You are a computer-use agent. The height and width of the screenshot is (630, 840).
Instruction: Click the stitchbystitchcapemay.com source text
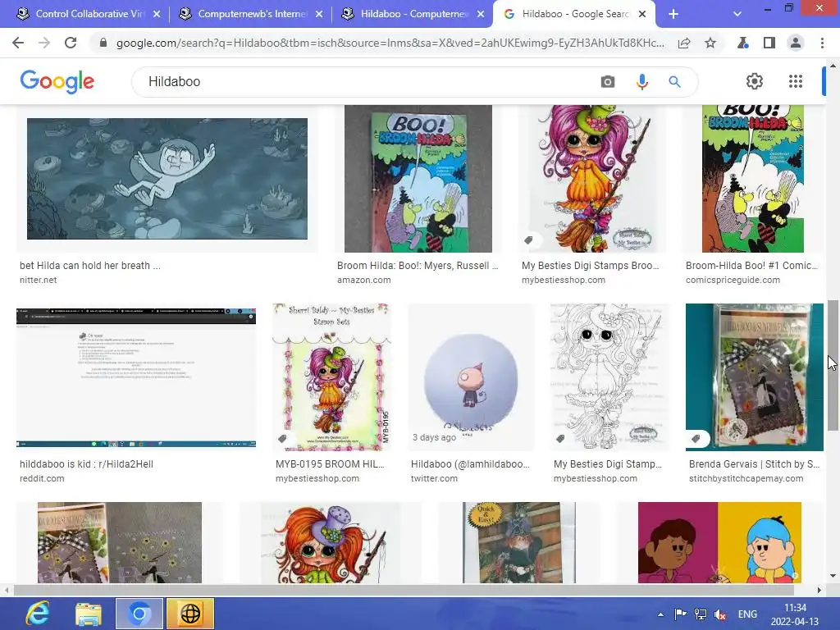(746, 478)
